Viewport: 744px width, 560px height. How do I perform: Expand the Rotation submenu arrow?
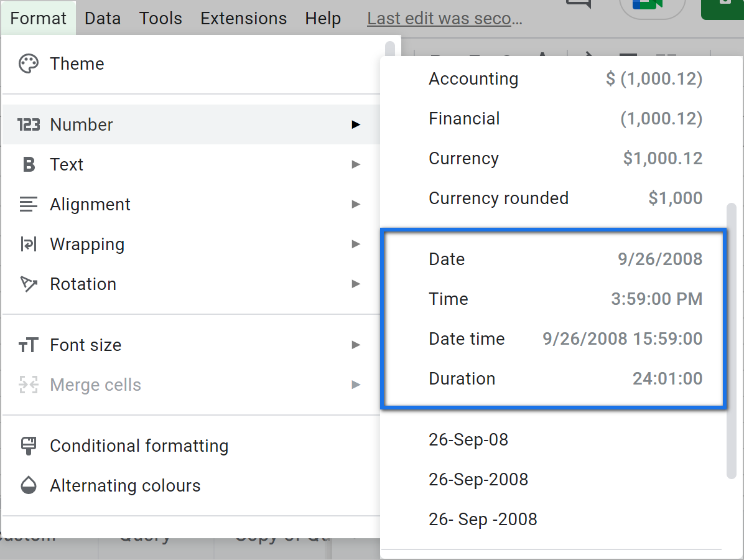[356, 284]
